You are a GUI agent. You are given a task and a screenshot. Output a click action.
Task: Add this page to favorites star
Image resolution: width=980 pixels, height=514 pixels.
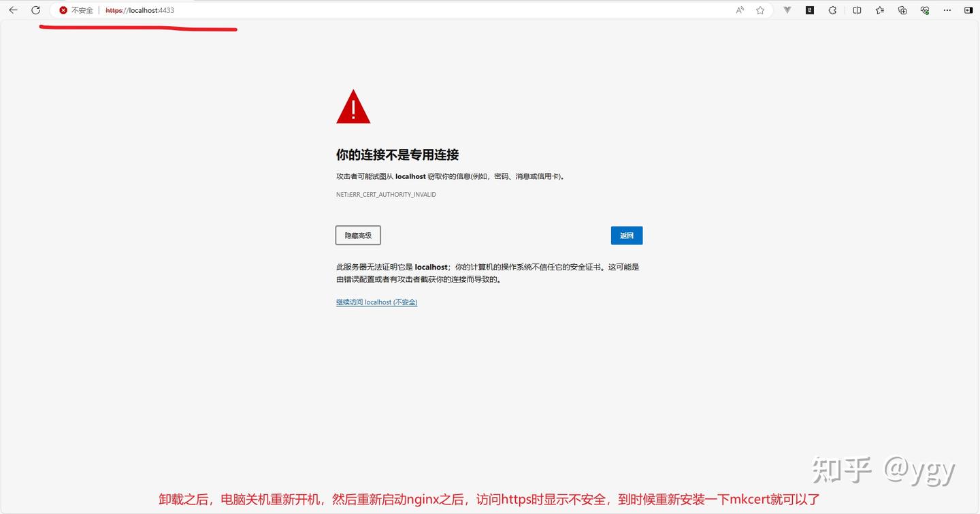click(760, 10)
